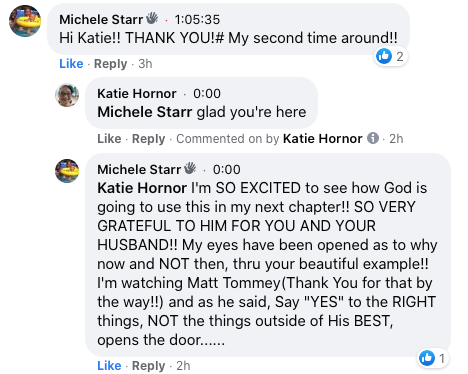Click the Katie Hornor mention in Michele's reply
Image resolution: width=468 pixels, height=374 pixels.
[142, 188]
